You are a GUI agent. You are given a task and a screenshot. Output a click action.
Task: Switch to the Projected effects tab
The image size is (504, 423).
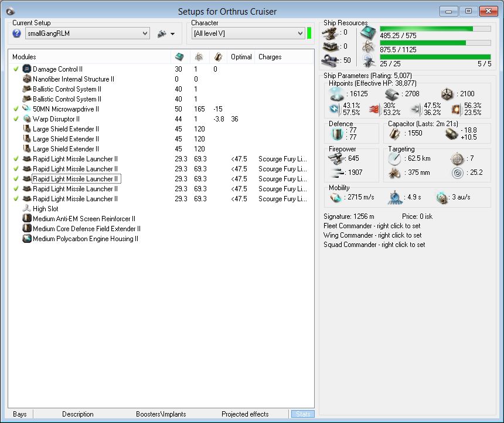click(245, 414)
